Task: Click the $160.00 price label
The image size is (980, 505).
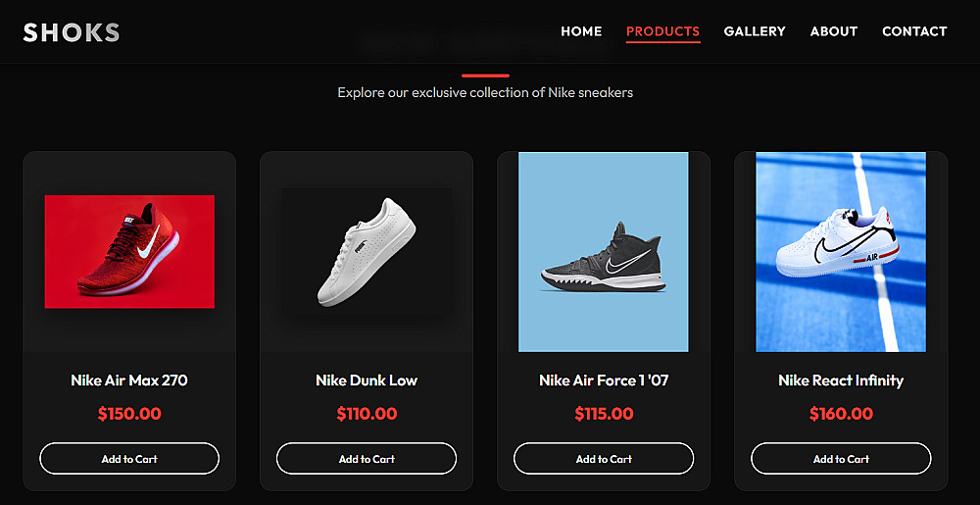Action: click(x=841, y=414)
